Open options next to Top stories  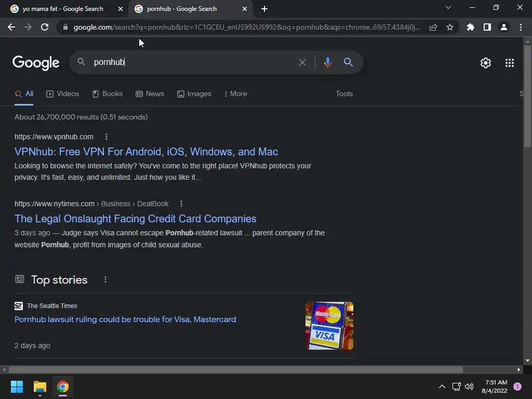click(x=105, y=280)
